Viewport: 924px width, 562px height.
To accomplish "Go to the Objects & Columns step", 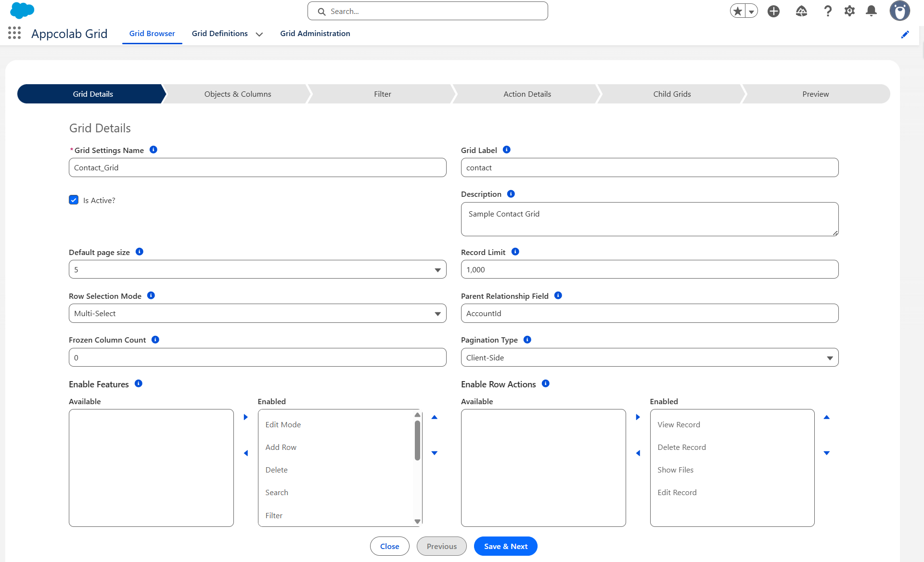I will (x=238, y=94).
